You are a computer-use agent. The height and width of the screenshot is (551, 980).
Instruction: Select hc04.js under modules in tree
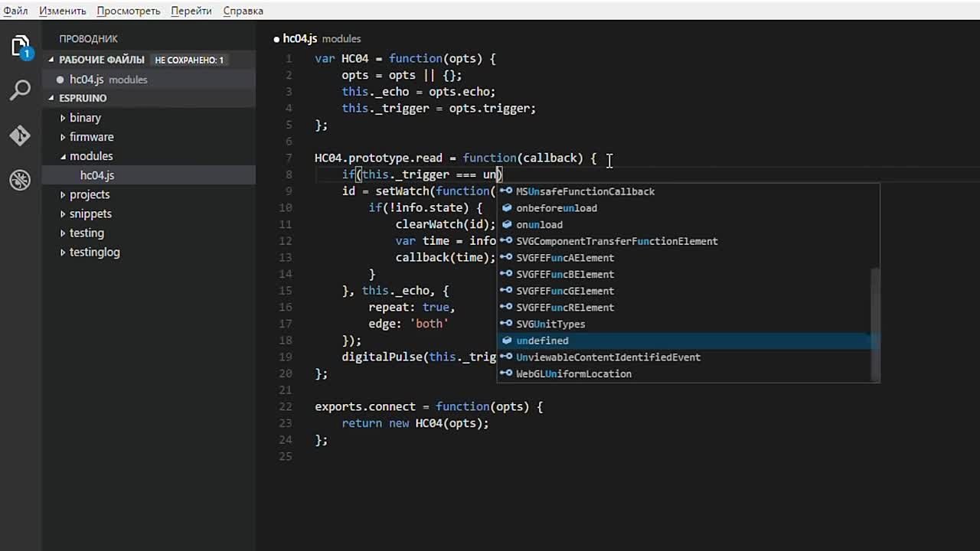pos(149,175)
